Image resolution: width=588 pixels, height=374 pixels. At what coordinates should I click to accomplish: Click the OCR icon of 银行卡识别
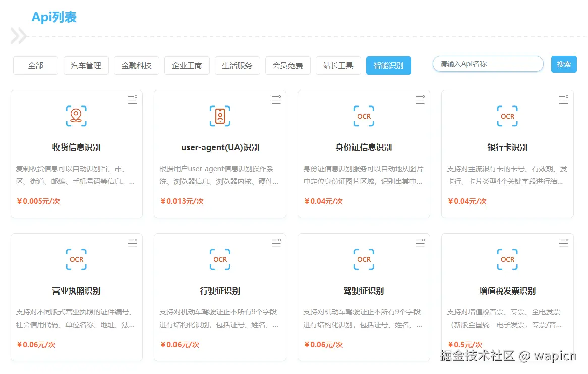pos(507,116)
